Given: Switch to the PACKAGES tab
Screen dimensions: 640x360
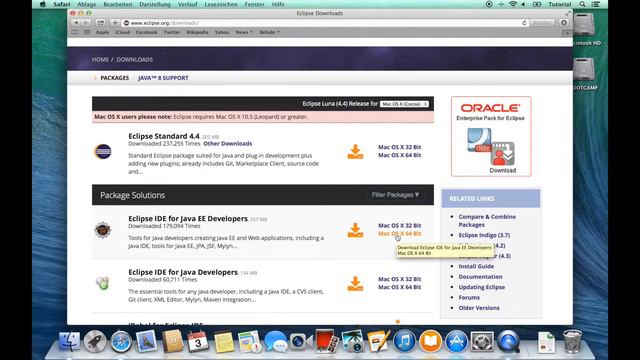Looking at the screenshot, I should coord(115,78).
